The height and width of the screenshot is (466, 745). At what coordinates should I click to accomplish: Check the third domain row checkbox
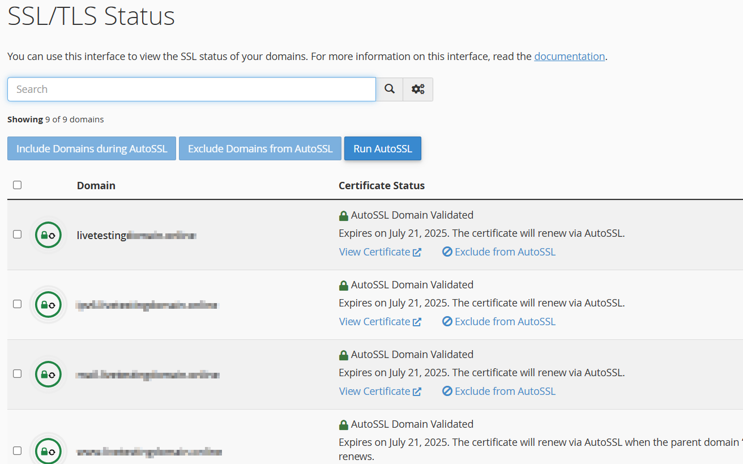click(x=18, y=374)
